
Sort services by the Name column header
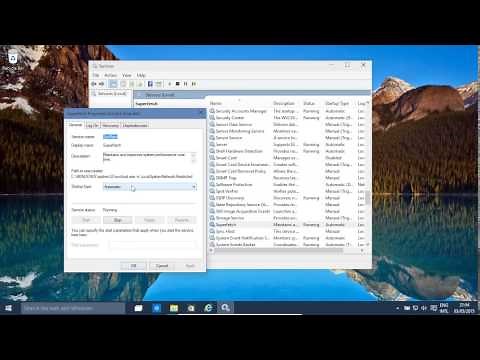pyautogui.click(x=239, y=103)
